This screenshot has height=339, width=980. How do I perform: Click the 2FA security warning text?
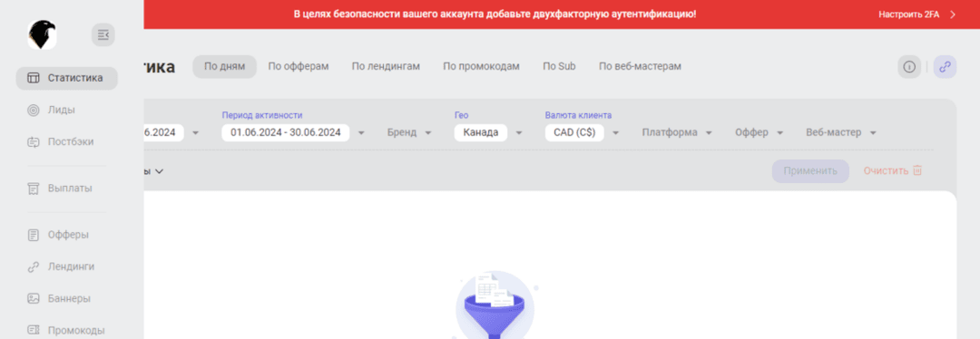click(x=495, y=14)
